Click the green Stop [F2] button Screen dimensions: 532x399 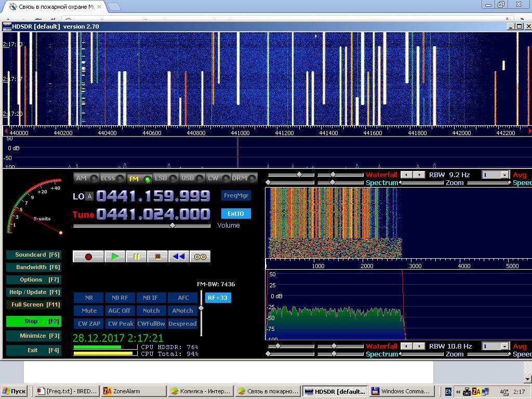[34, 321]
